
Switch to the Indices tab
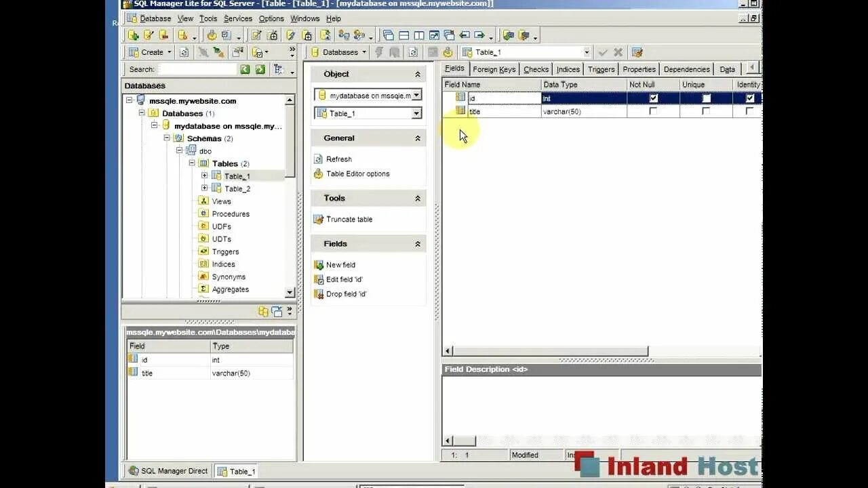tap(568, 69)
